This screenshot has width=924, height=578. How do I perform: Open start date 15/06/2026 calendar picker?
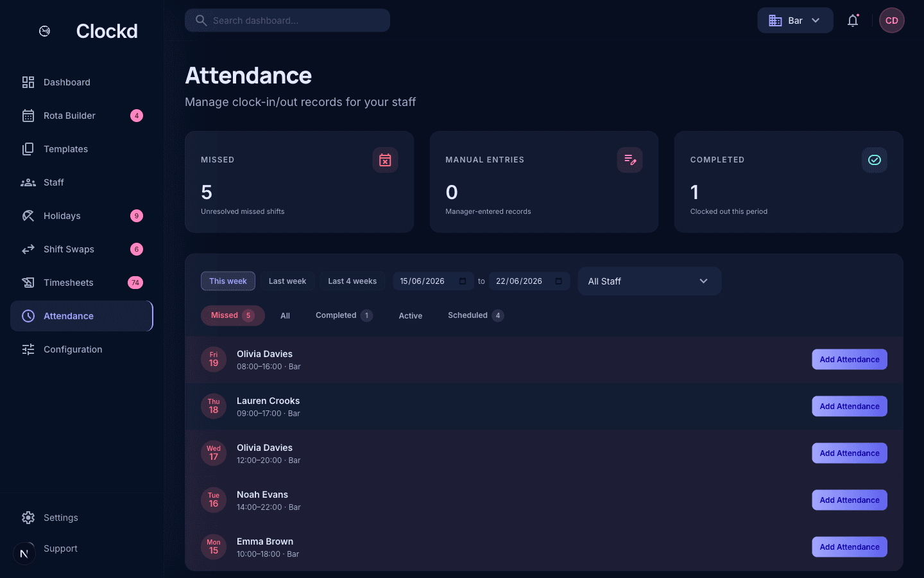click(x=463, y=281)
